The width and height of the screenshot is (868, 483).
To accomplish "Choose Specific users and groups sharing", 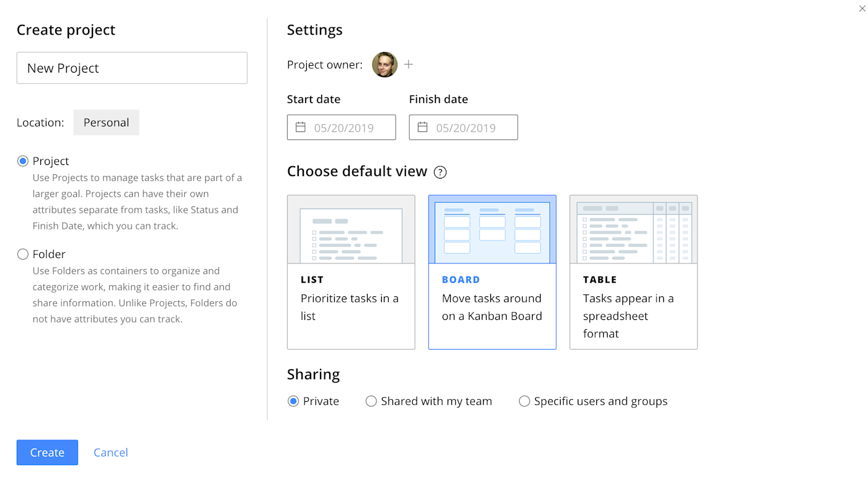I will point(525,401).
